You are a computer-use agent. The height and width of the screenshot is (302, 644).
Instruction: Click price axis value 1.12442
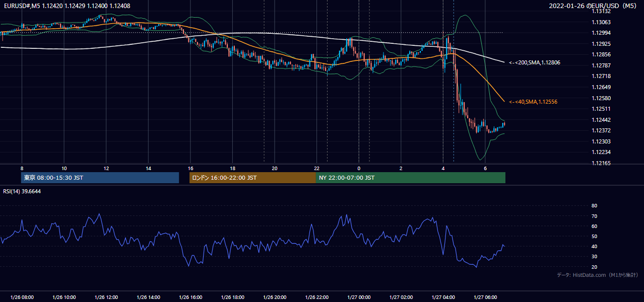pyautogui.click(x=602, y=120)
